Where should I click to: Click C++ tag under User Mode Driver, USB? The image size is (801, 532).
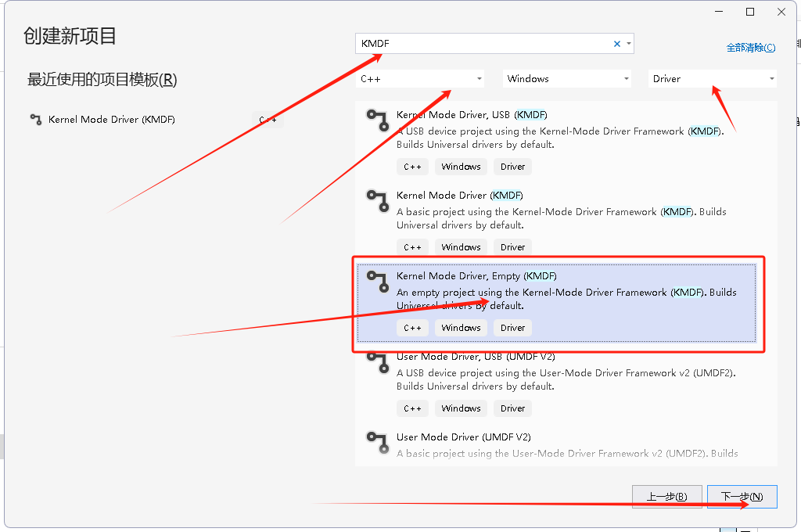pos(413,408)
